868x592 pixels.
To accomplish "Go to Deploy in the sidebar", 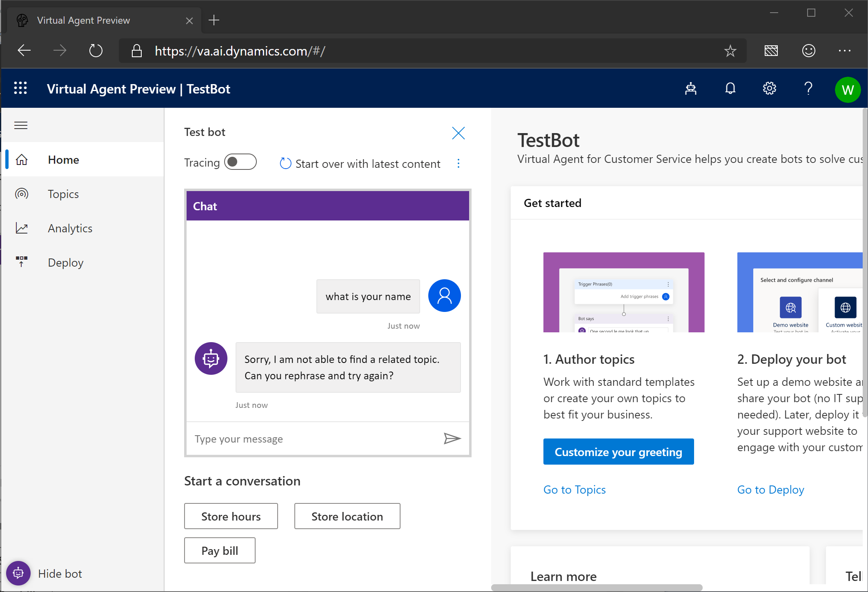I will [x=65, y=263].
